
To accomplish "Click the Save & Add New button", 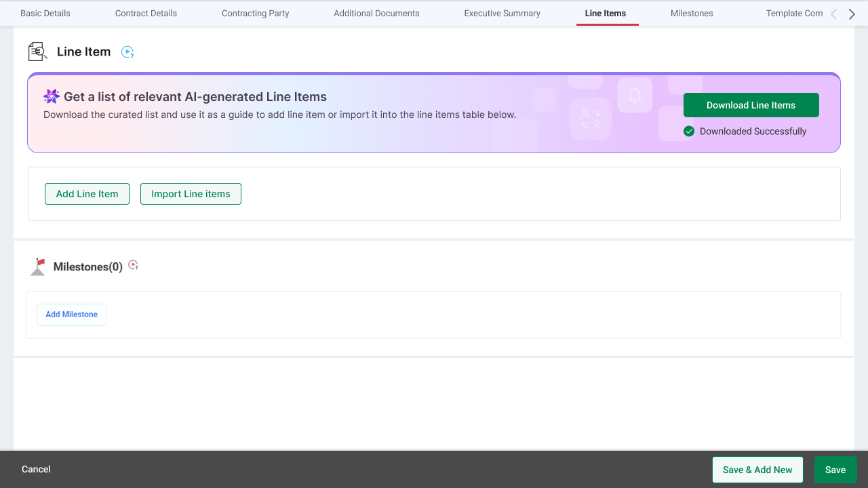I will 757,470.
